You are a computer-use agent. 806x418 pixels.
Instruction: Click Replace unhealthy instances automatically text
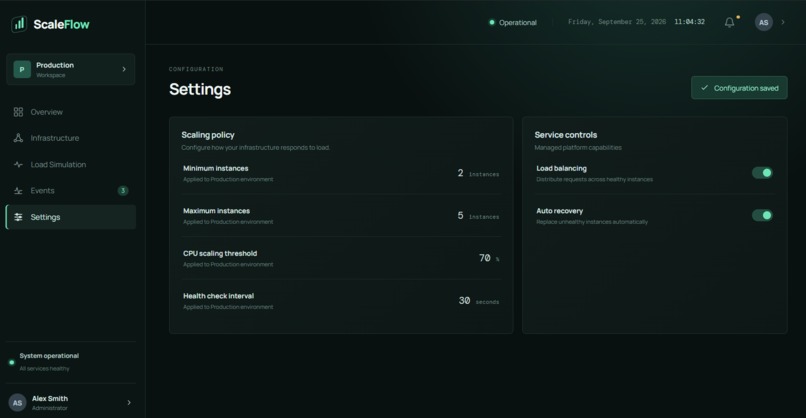pyautogui.click(x=592, y=222)
